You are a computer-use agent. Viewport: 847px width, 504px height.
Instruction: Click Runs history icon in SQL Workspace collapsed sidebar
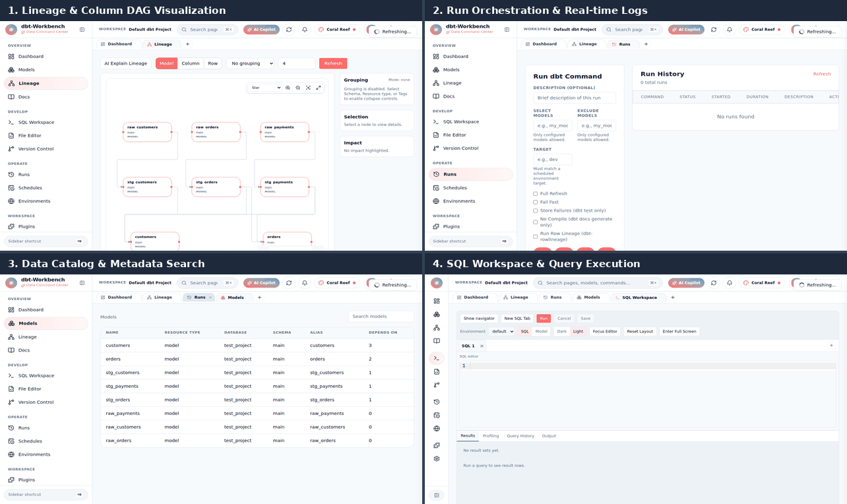click(x=437, y=402)
